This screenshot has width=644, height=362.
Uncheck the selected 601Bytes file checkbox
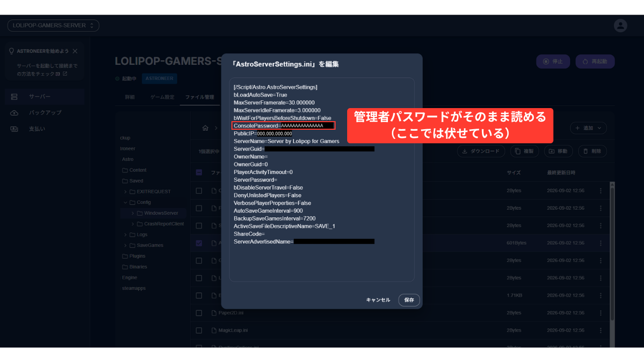(199, 243)
